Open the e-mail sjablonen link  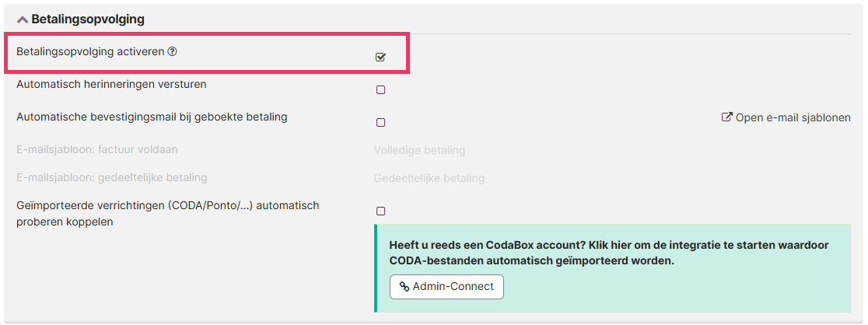pos(793,118)
